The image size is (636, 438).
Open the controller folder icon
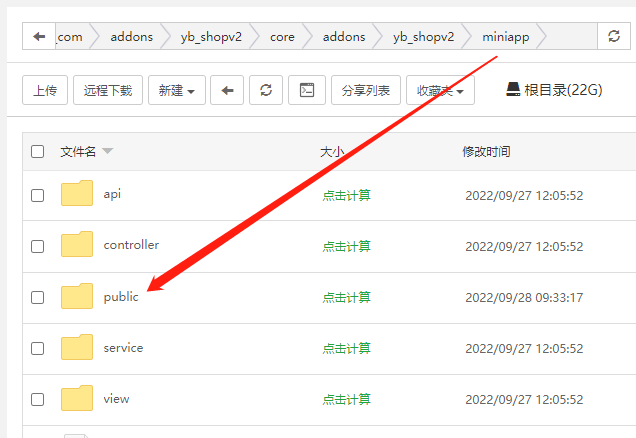[77, 244]
